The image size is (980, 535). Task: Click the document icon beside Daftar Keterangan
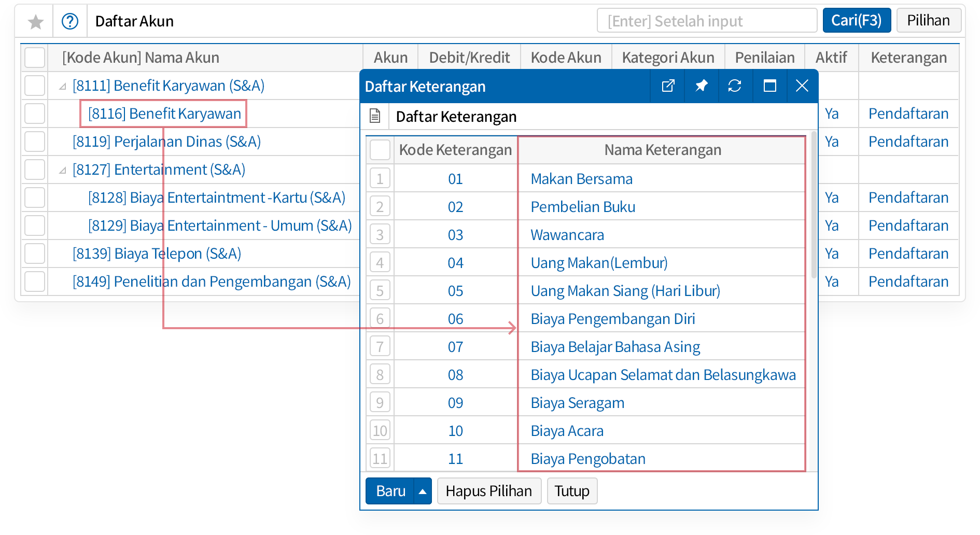click(x=375, y=117)
